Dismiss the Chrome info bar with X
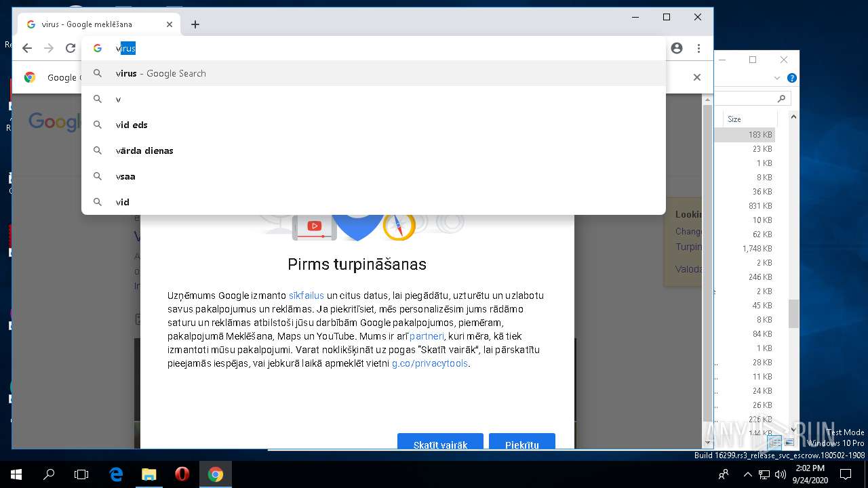The height and width of the screenshot is (488, 868). coord(696,77)
